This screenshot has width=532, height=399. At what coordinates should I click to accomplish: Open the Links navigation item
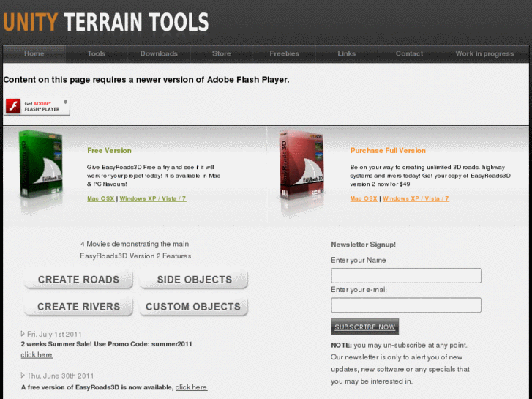pos(346,53)
